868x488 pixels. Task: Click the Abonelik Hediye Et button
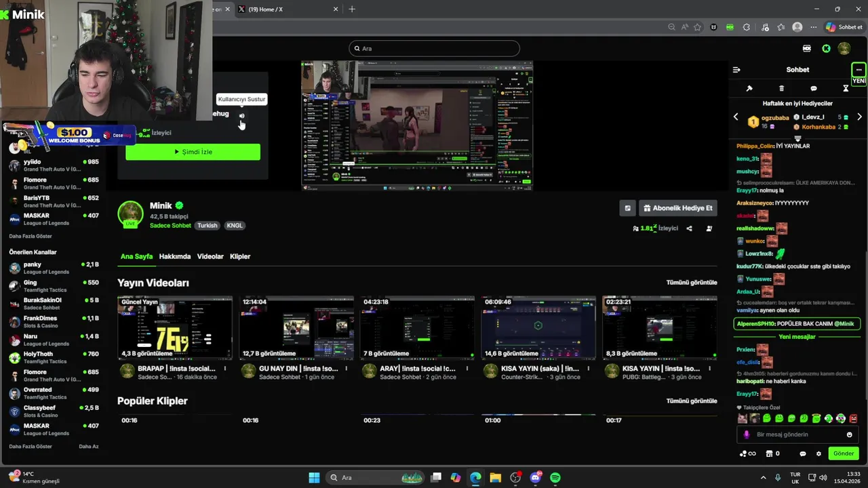(x=677, y=208)
